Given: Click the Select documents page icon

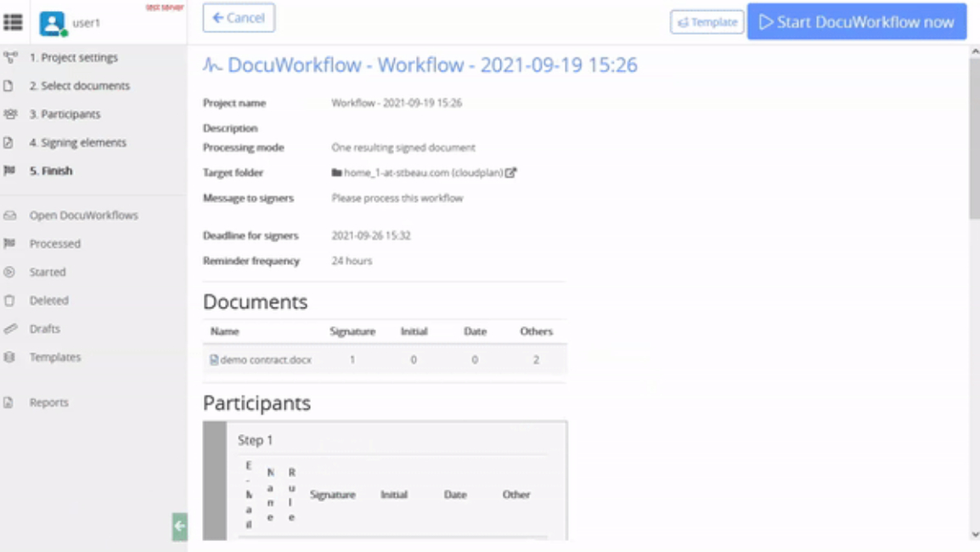Looking at the screenshot, I should coord(8,86).
